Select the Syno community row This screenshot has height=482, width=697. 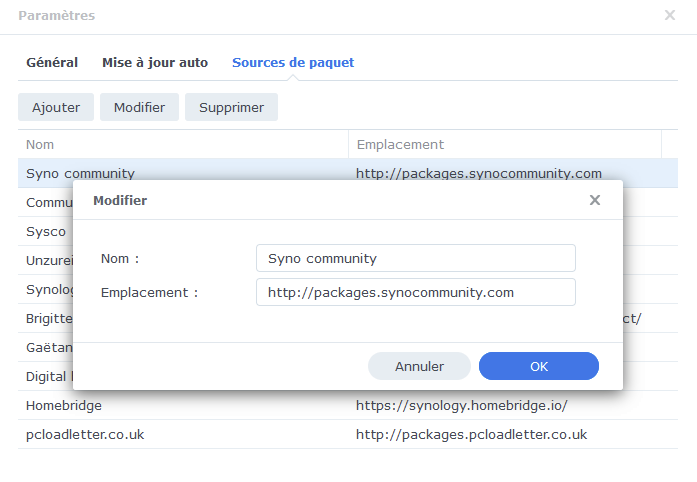coord(80,173)
